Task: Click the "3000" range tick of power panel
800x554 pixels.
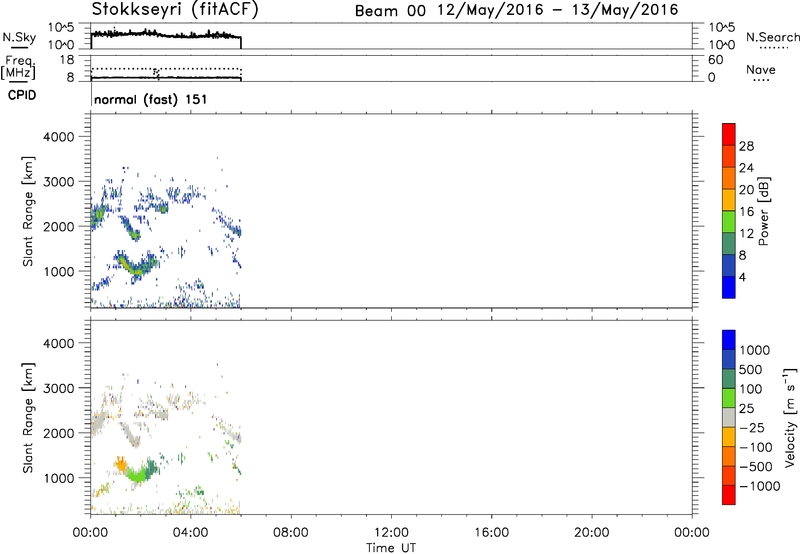Action: [58, 182]
